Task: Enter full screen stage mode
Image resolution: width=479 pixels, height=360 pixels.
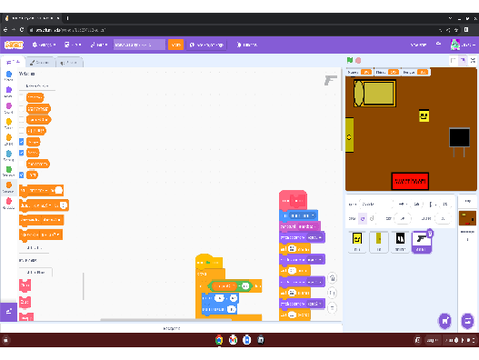Action: pos(473,60)
